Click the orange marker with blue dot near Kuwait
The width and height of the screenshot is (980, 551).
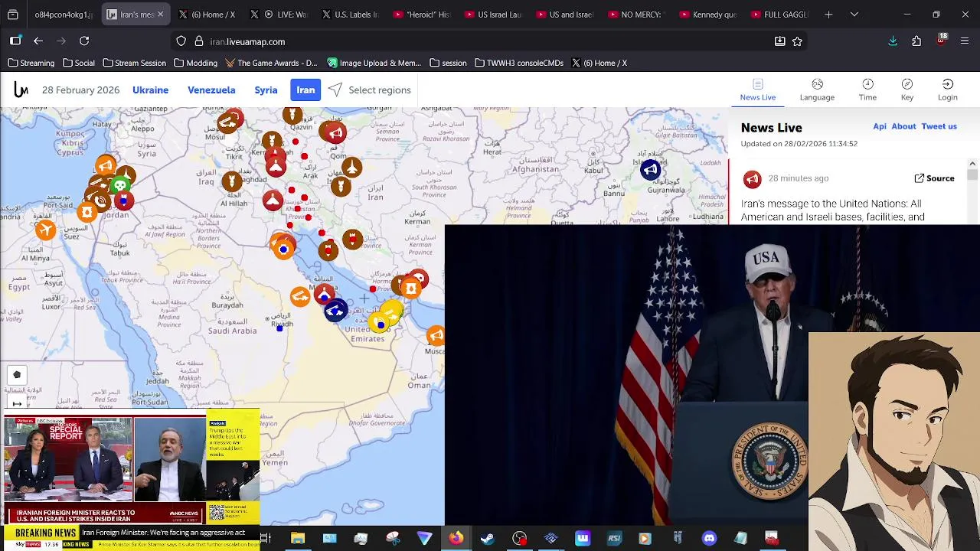click(x=283, y=248)
